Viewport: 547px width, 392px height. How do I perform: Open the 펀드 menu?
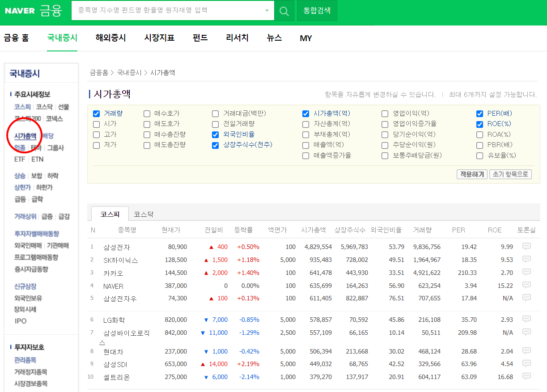(200, 38)
